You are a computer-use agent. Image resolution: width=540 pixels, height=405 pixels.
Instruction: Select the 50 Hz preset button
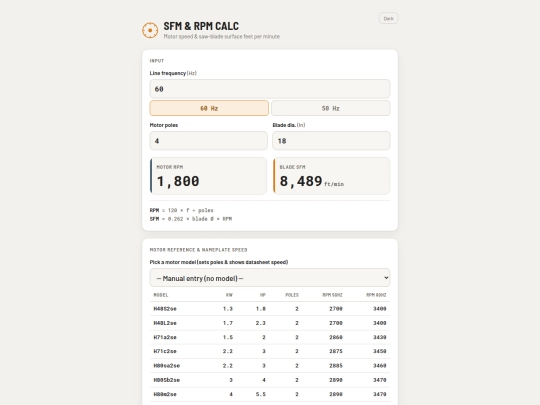tap(331, 108)
